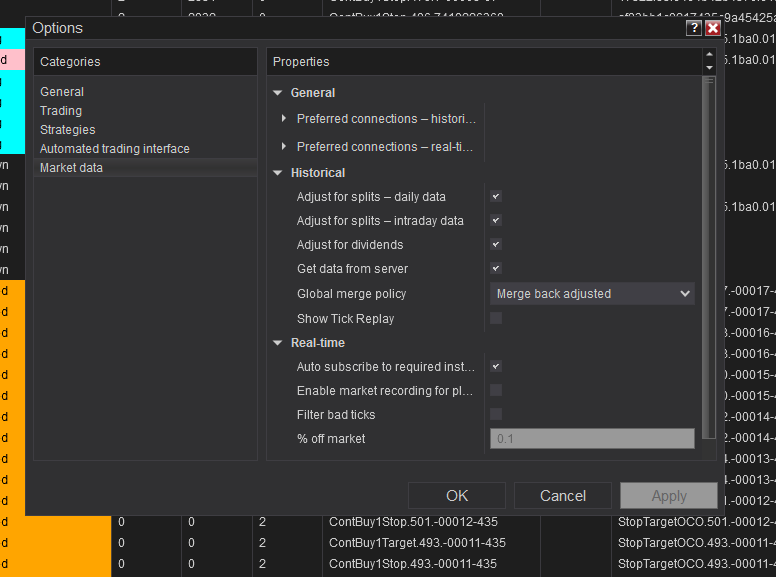This screenshot has width=776, height=577.
Task: Toggle Adjust for splits daily data
Action: point(496,197)
